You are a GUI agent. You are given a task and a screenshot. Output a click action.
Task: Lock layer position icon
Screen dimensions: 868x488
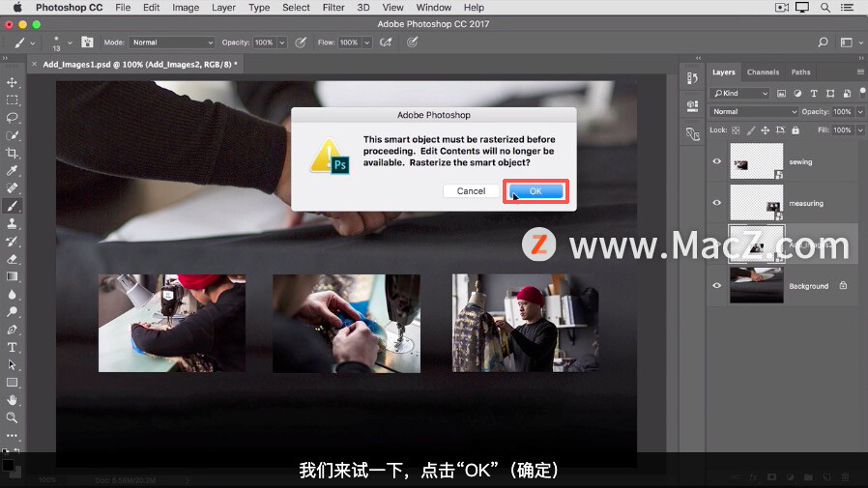765,130
